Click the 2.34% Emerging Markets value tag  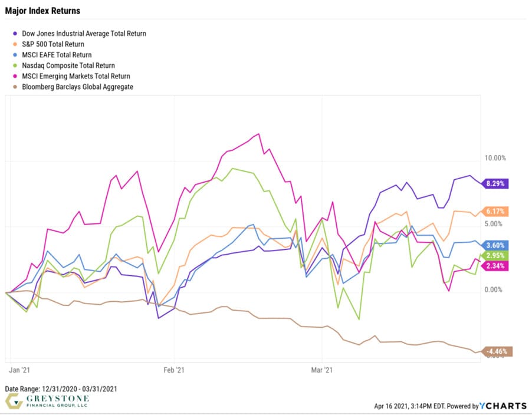click(x=495, y=266)
